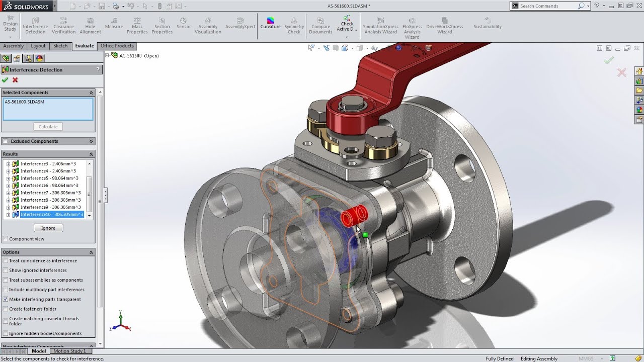Screen dimensions: 644x362
Task: Enable Treat coincidence as interference
Action: [x=6, y=261]
